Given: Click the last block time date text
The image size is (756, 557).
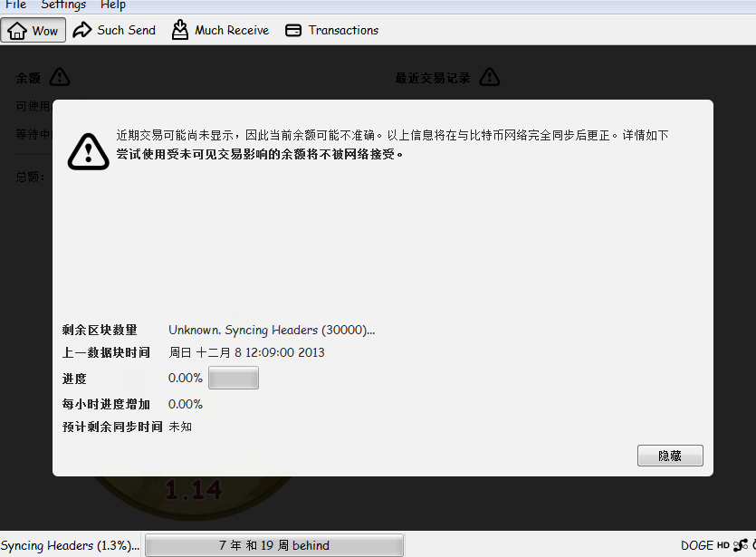Looking at the screenshot, I should pyautogui.click(x=246, y=352).
